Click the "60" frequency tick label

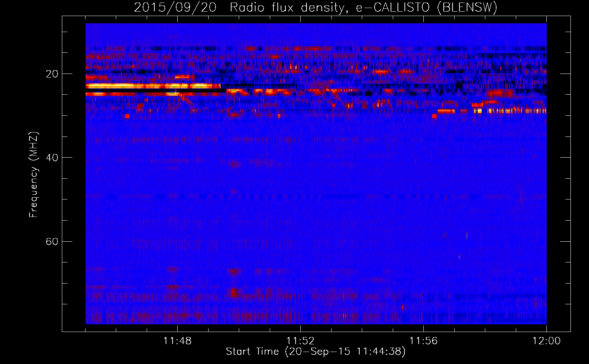pos(52,241)
